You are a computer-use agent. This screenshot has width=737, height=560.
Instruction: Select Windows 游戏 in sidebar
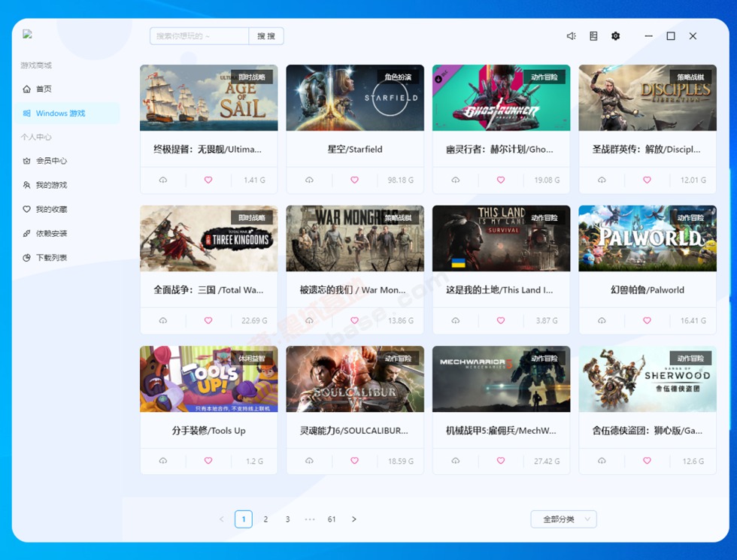coord(67,114)
